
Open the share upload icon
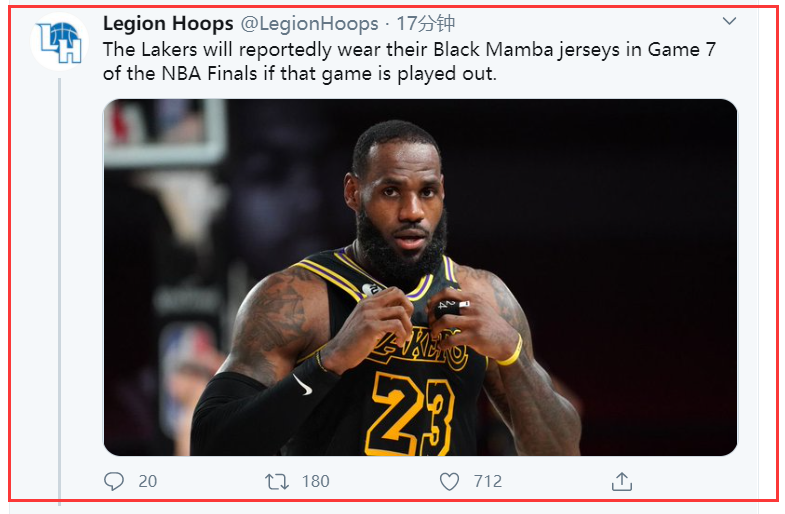coord(622,481)
